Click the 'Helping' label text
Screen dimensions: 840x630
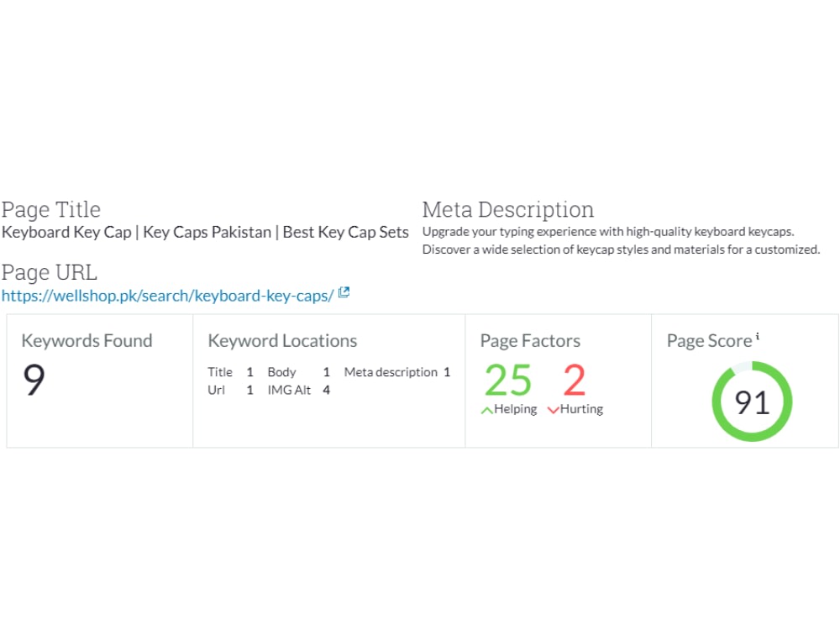pos(516,409)
